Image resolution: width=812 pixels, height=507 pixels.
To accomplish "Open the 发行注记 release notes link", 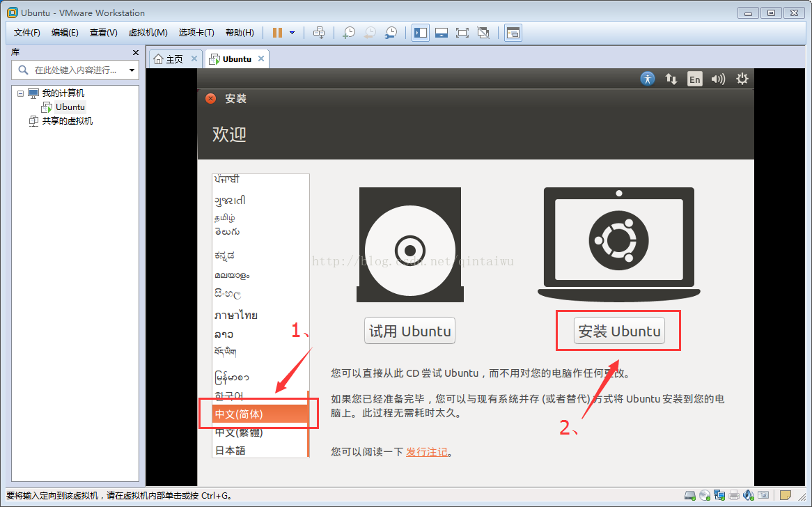I will tap(426, 452).
